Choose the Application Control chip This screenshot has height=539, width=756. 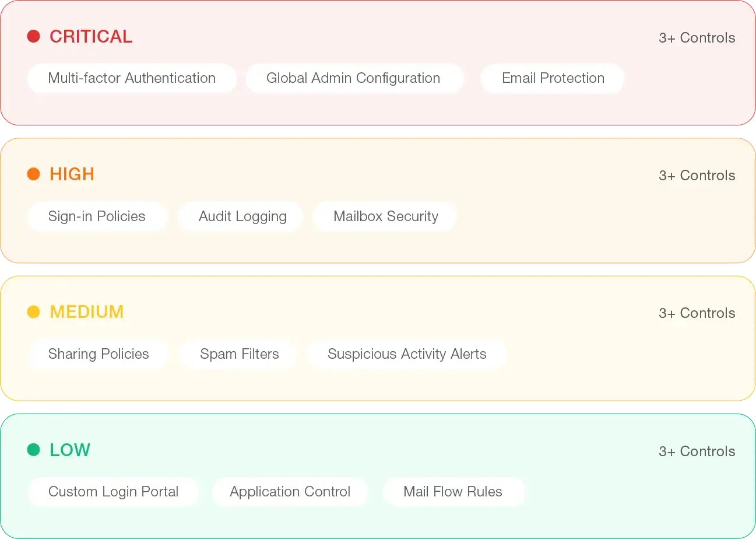(x=290, y=492)
